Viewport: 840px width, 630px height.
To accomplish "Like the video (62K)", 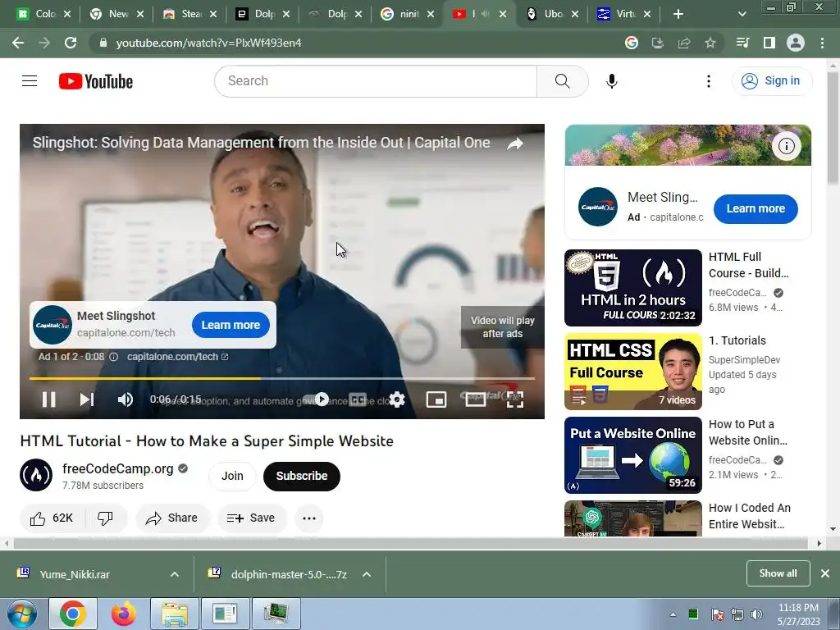I will click(x=52, y=518).
